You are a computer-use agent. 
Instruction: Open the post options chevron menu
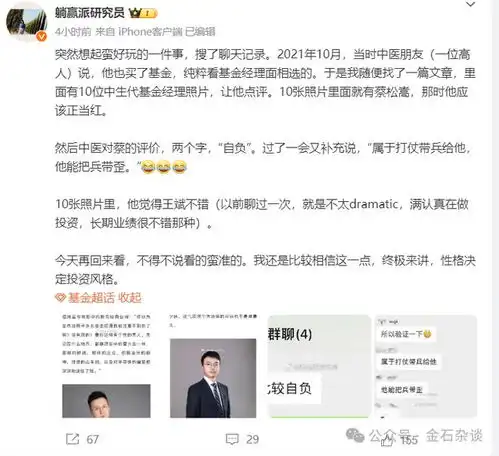[470, 4]
